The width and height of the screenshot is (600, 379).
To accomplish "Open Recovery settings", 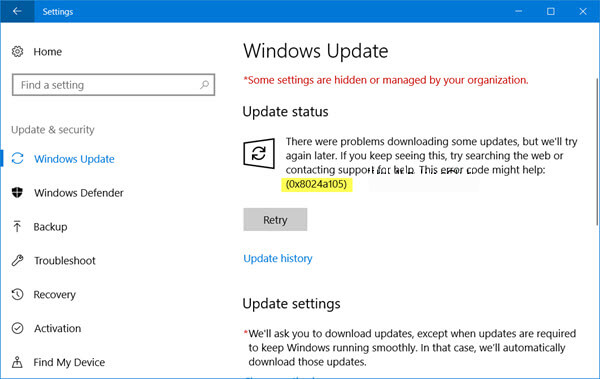I will (54, 295).
